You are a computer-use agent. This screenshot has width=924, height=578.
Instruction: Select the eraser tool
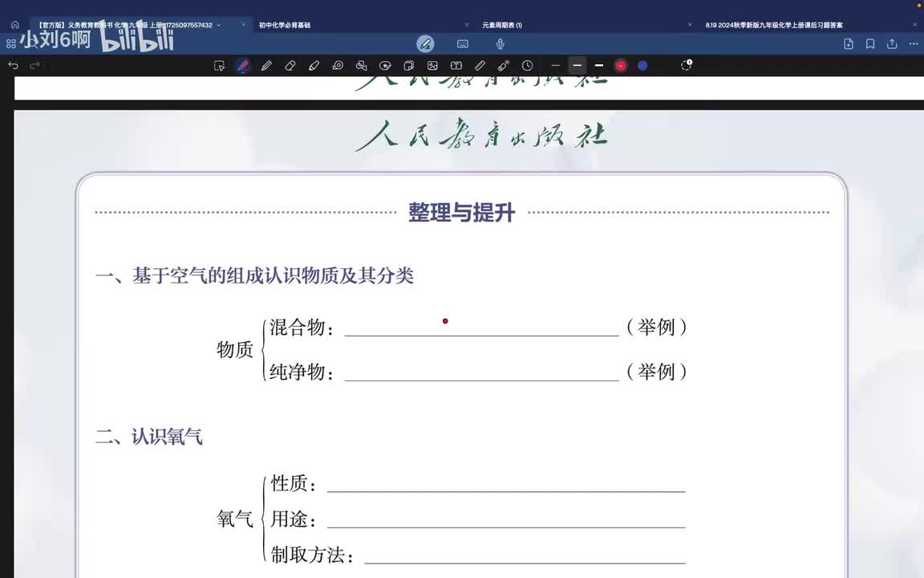[x=290, y=66]
